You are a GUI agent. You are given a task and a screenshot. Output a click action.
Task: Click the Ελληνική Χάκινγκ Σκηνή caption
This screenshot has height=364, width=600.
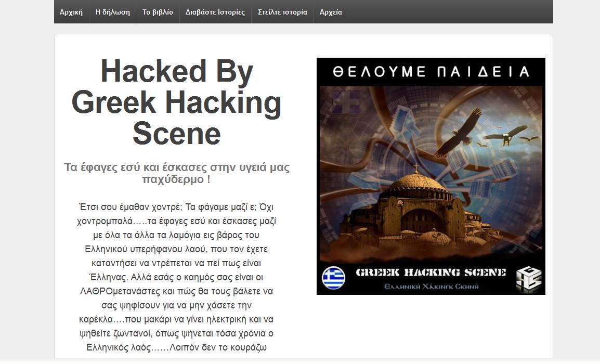pyautogui.click(x=431, y=287)
